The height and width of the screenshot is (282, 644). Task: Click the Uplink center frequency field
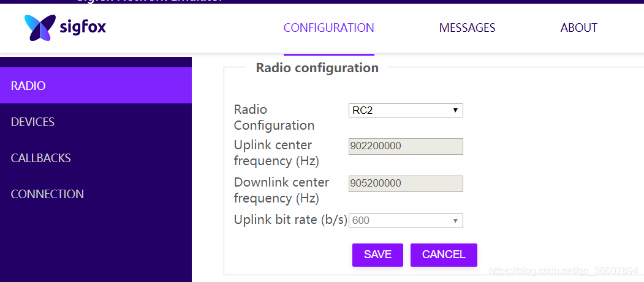[x=406, y=146]
